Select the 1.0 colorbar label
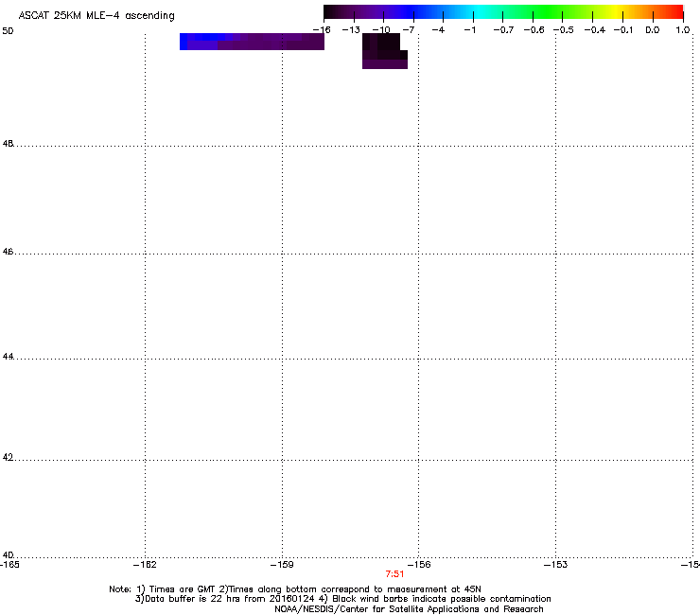 pyautogui.click(x=683, y=30)
